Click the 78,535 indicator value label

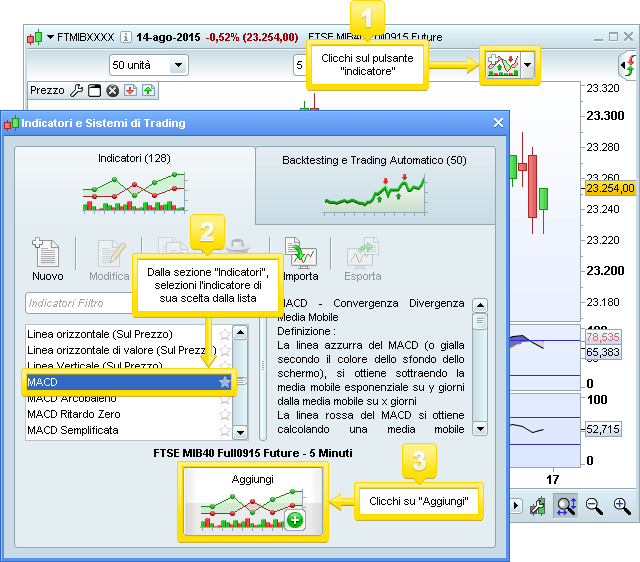point(603,337)
